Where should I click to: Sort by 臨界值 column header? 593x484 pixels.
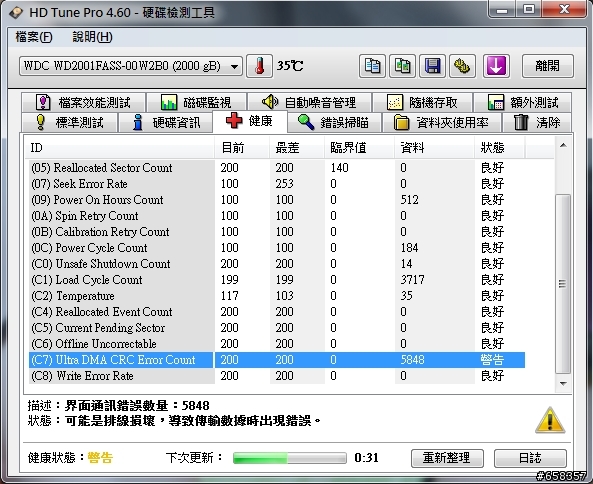359,147
